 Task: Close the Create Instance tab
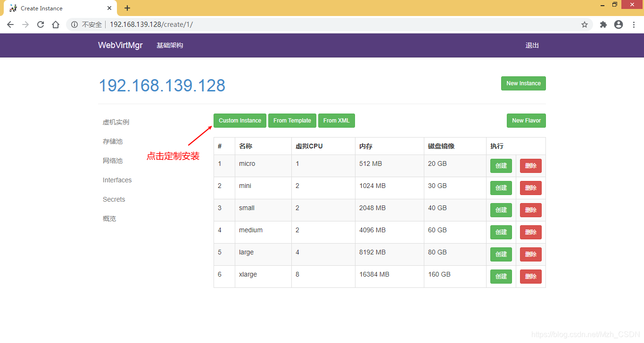coord(109,8)
